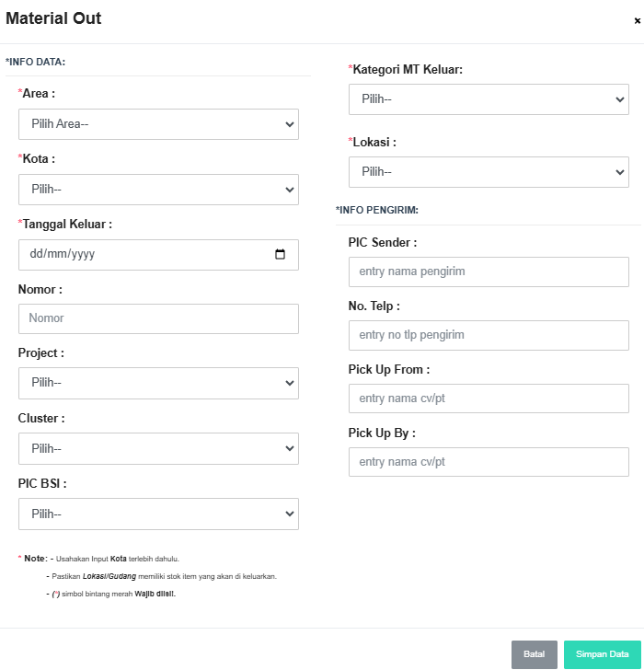644x670 pixels.
Task: Open the Project dropdown list
Action: [x=158, y=383]
